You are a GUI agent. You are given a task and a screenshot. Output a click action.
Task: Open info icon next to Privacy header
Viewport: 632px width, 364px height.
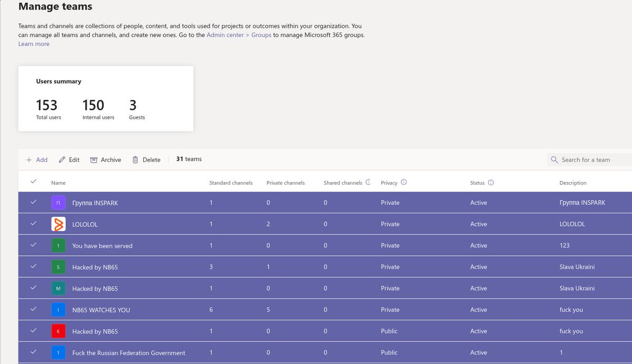404,183
